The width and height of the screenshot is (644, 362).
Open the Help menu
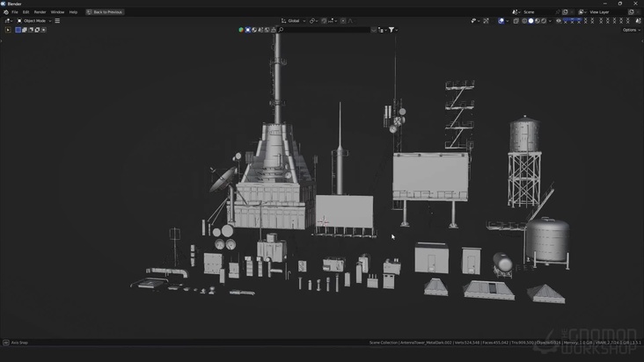[73, 12]
